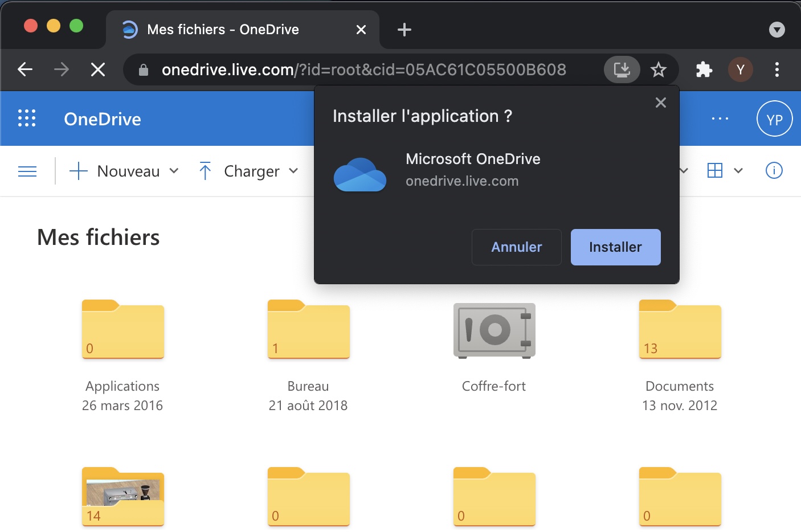Viewport: 801px width, 532px height.
Task: Click the URL address field
Action: click(363, 69)
